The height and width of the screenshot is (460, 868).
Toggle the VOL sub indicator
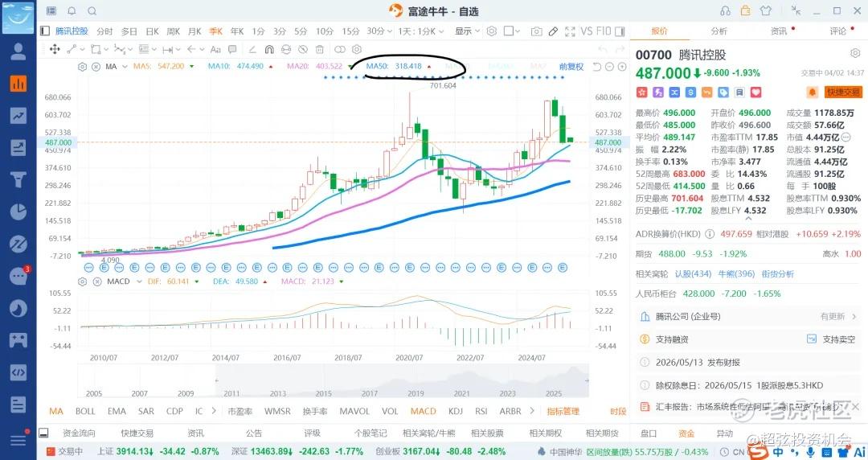click(390, 411)
